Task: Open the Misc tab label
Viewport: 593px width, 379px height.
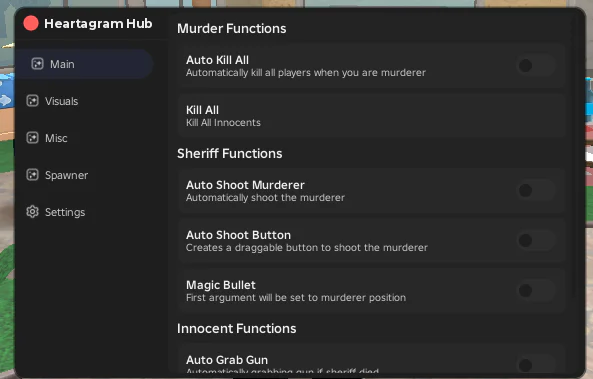Action: [56, 138]
